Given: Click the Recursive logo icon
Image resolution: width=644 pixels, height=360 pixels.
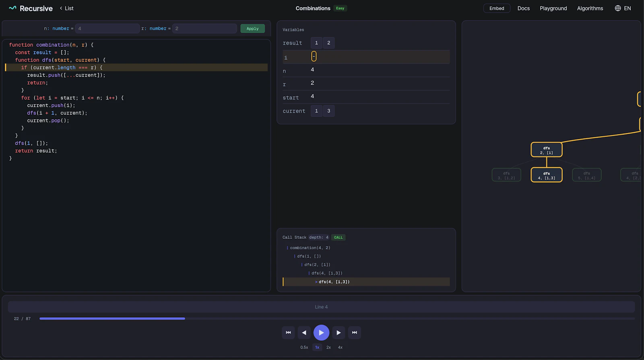Looking at the screenshot, I should coord(12,8).
